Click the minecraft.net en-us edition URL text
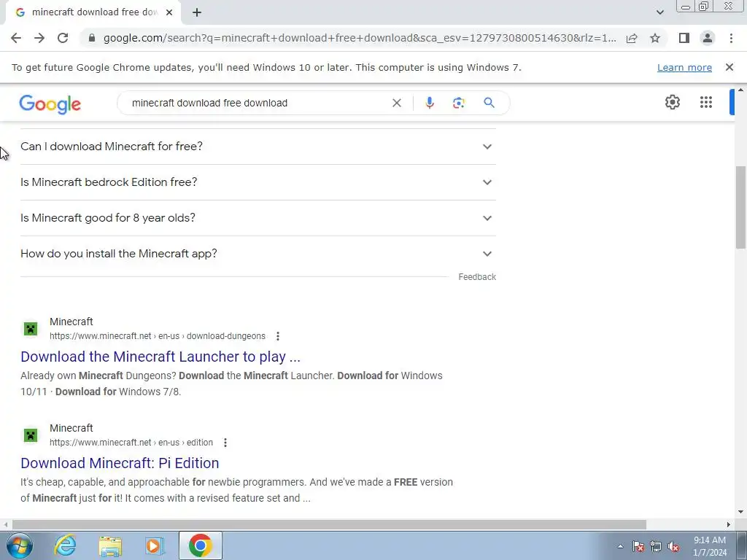This screenshot has height=560, width=747. pyautogui.click(x=131, y=443)
